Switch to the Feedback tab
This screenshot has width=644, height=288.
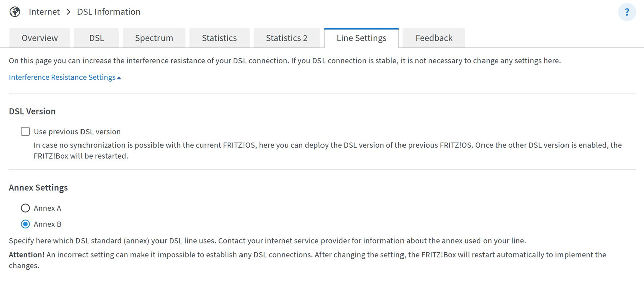[x=434, y=38]
